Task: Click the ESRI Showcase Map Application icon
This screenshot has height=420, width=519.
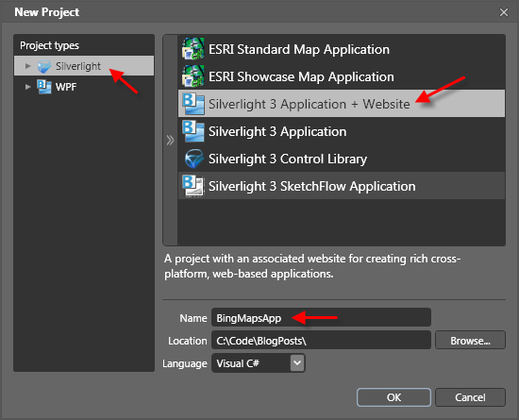Action: point(193,76)
